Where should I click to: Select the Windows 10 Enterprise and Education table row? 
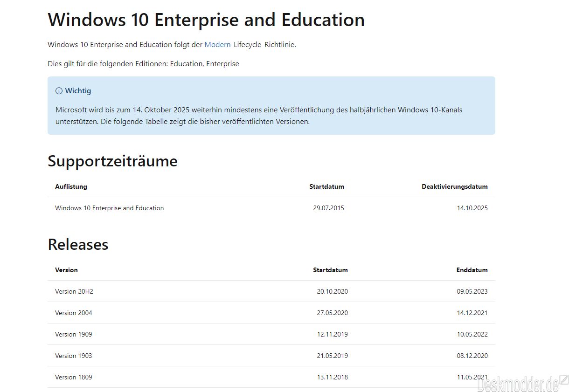(271, 208)
